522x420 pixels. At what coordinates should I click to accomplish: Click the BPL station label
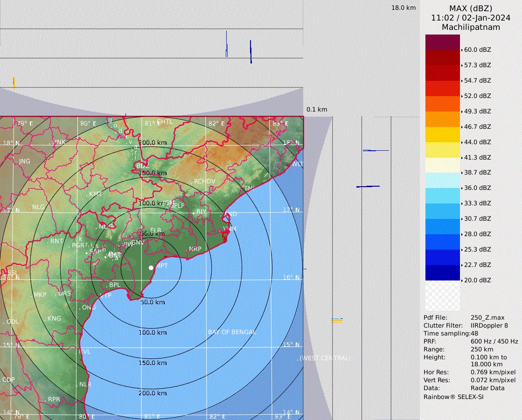point(115,285)
